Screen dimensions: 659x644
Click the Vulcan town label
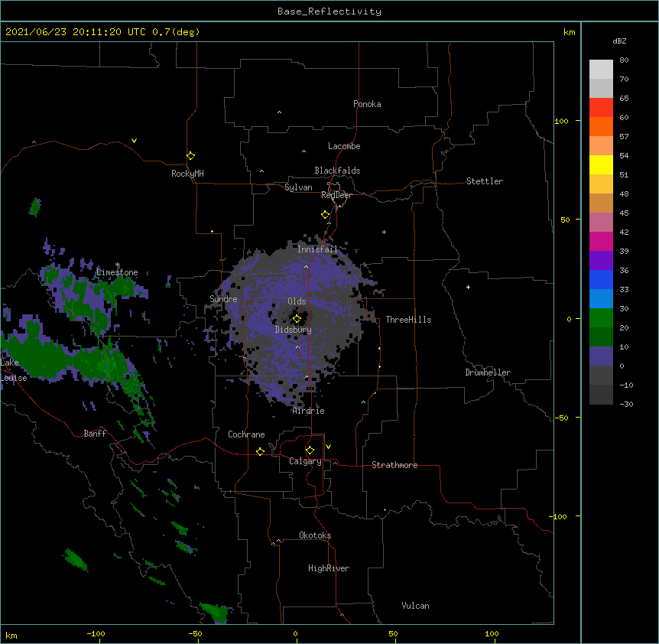coord(415,606)
